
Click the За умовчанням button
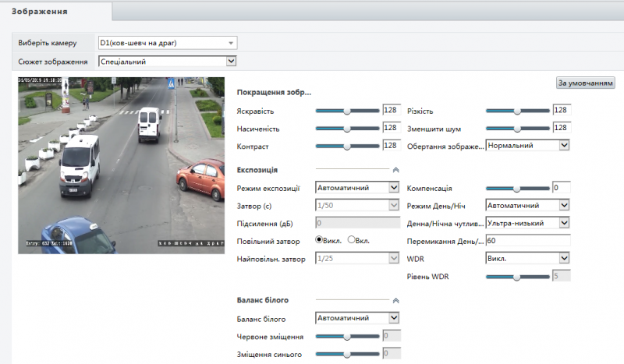tap(585, 83)
